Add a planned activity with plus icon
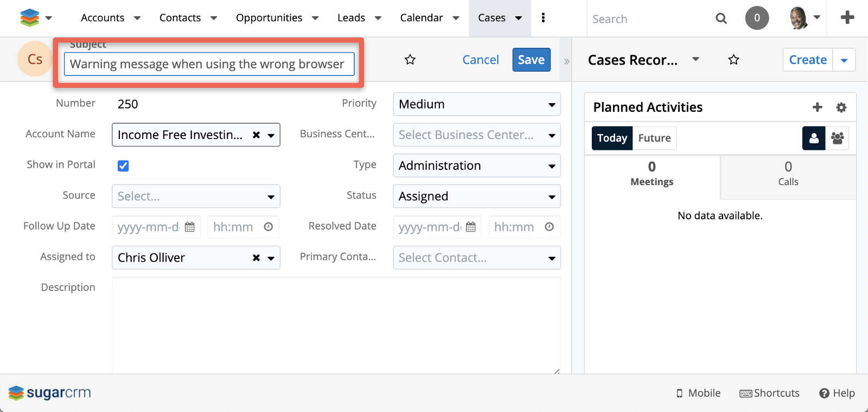The height and width of the screenshot is (412, 868). pos(817,107)
